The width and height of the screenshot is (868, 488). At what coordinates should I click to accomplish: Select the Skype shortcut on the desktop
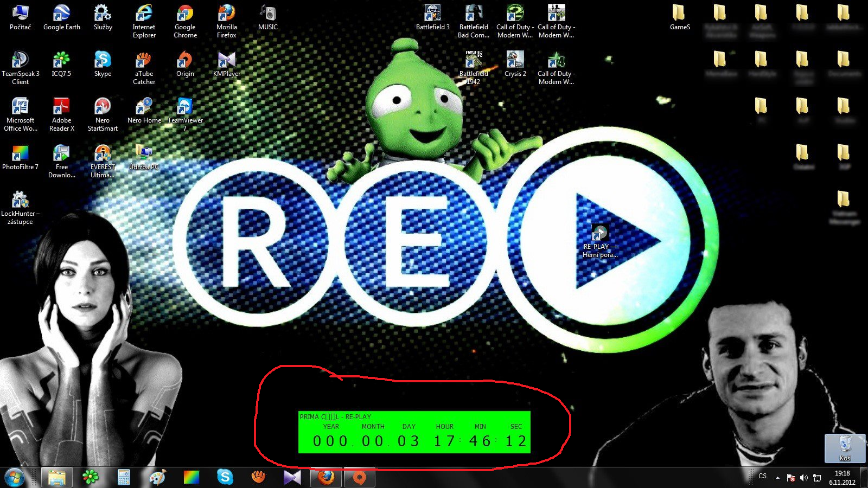coord(103,64)
